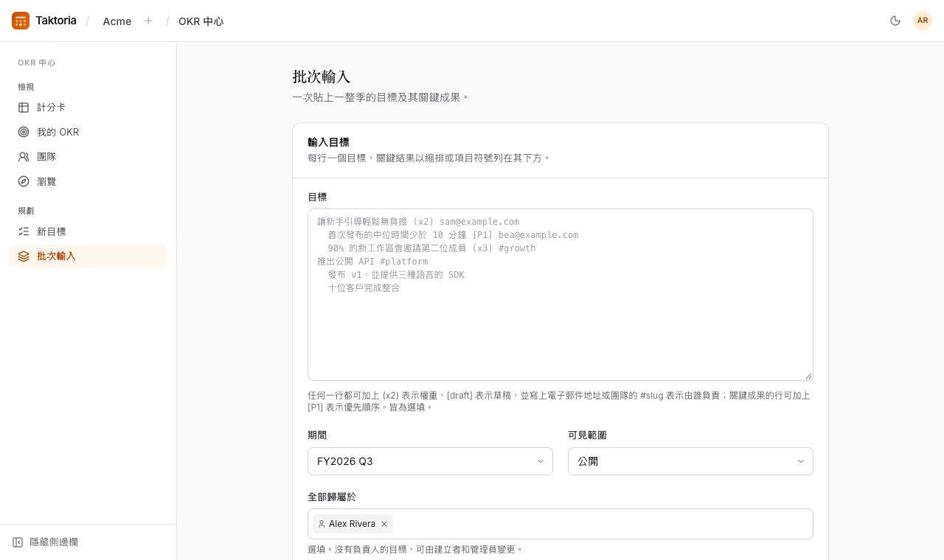Click the Taktoria brand name
The image size is (944, 560).
[56, 21]
